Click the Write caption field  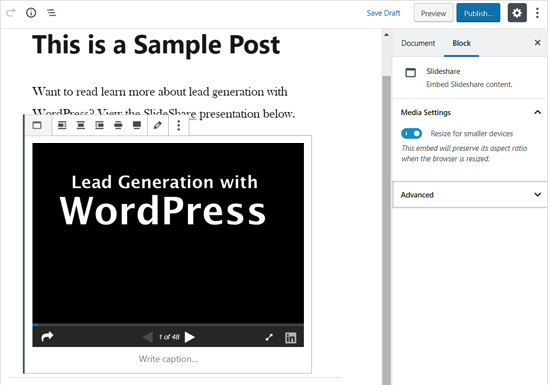(168, 359)
